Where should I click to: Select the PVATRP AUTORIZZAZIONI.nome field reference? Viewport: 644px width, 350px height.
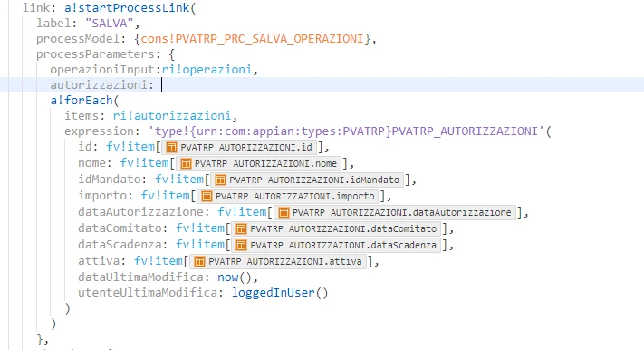(x=259, y=164)
